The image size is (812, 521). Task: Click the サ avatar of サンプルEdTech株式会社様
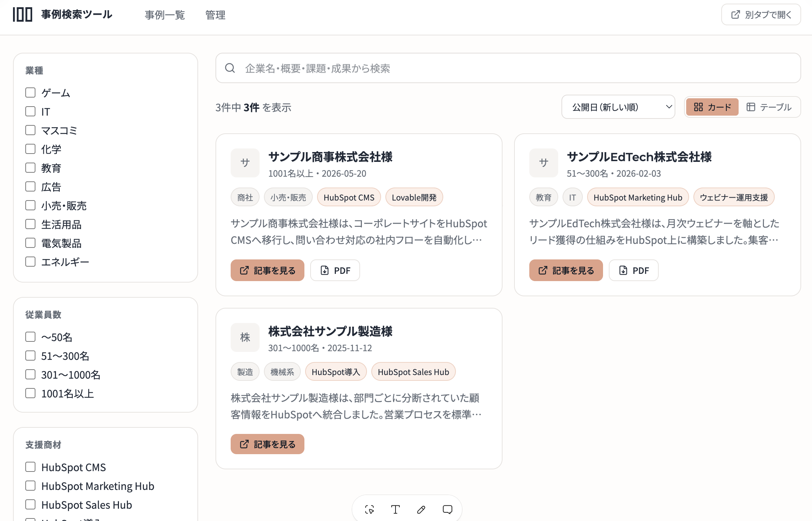(544, 163)
